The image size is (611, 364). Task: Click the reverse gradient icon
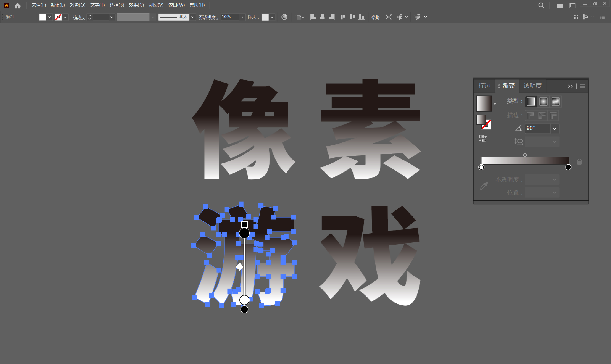point(482,138)
